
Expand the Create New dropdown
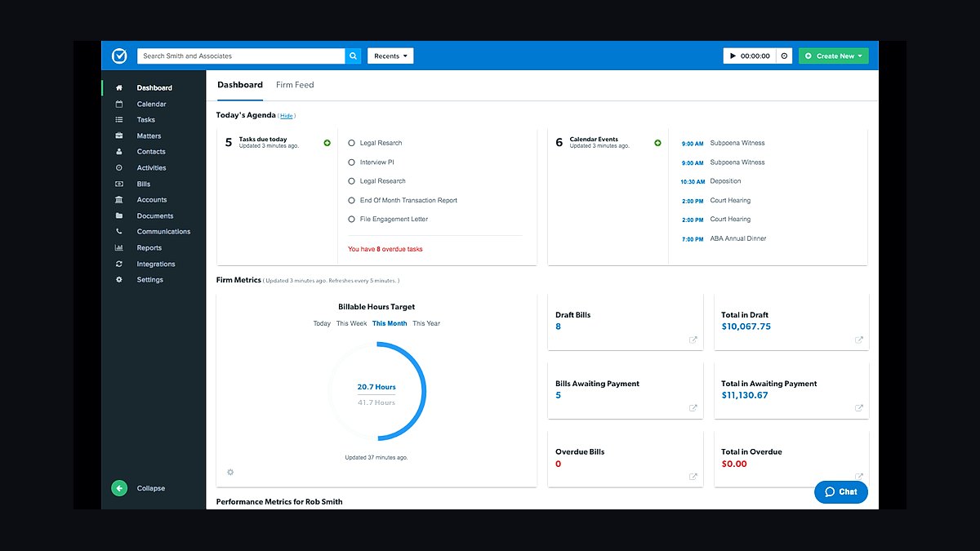[833, 56]
